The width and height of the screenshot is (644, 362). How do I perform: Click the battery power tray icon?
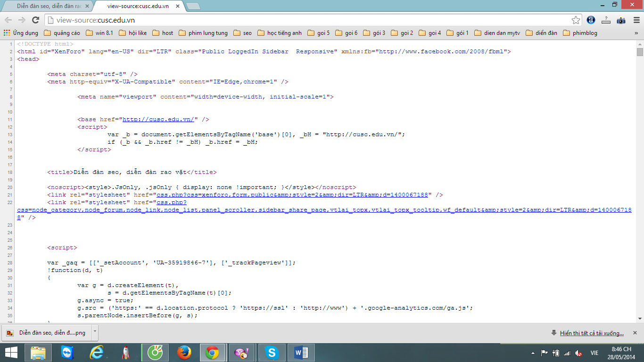pyautogui.click(x=556, y=353)
